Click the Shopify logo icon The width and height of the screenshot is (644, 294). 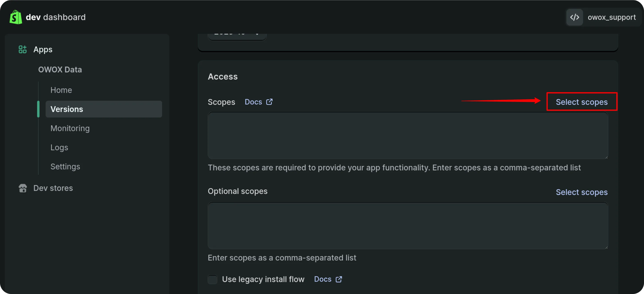15,17
